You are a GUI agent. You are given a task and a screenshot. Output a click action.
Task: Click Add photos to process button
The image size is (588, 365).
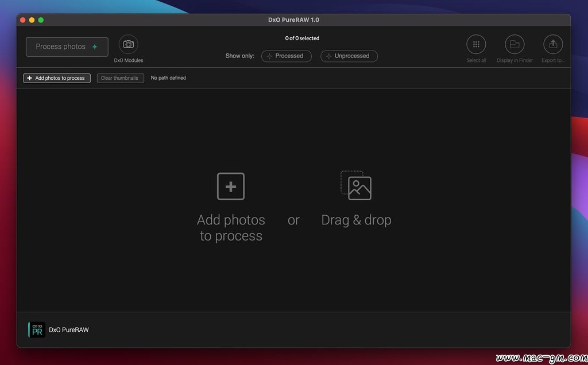pos(57,78)
